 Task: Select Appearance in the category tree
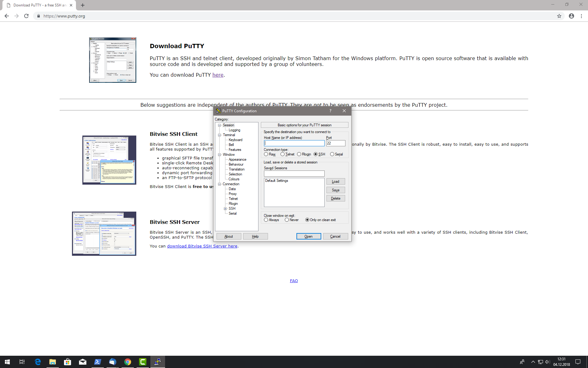point(237,159)
